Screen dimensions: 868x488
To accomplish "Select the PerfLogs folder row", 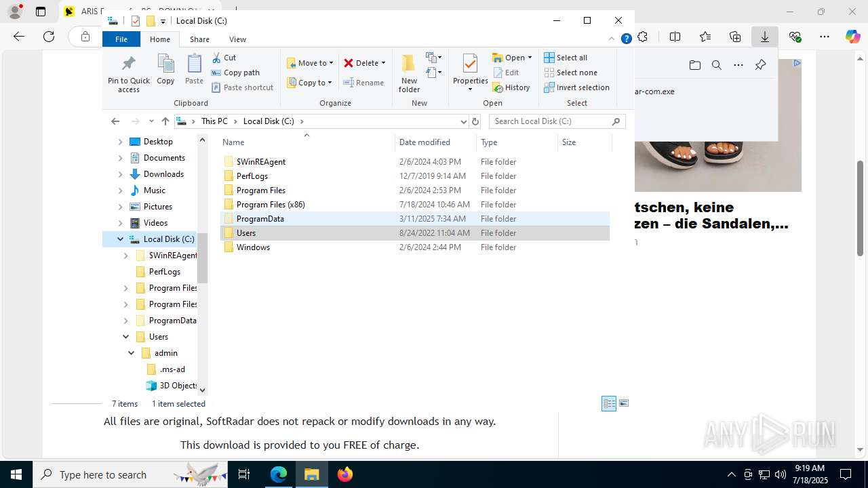I will tap(415, 176).
